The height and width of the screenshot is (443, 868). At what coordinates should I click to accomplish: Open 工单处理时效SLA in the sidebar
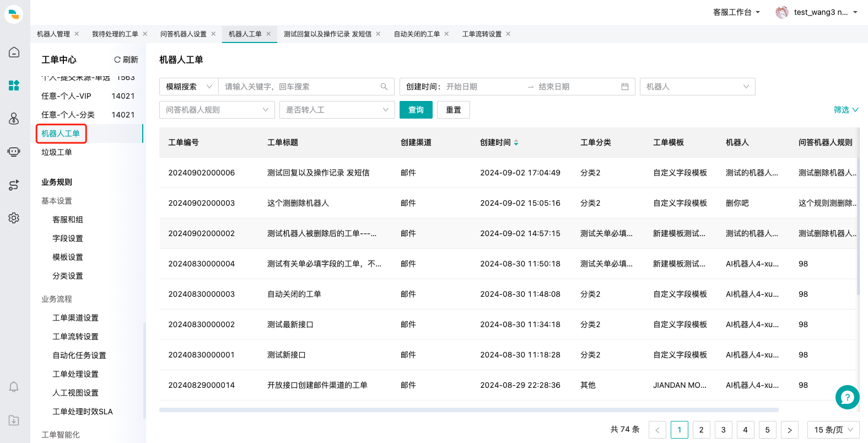coord(83,412)
